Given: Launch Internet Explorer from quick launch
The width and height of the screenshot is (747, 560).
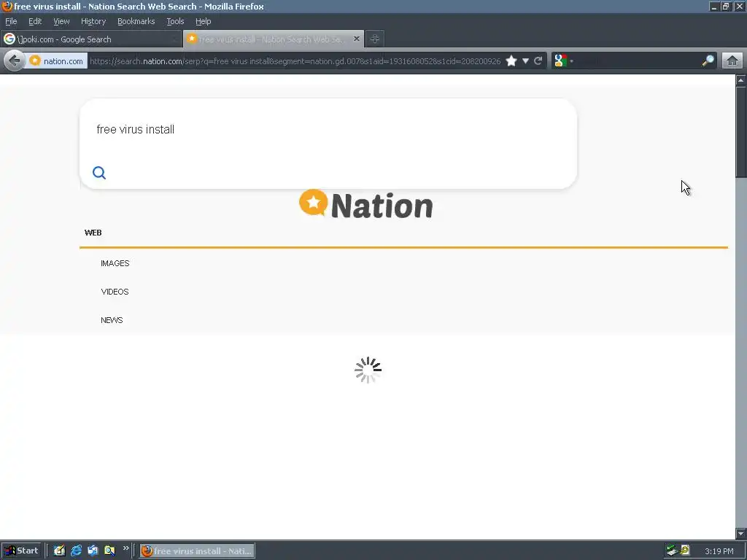Looking at the screenshot, I should [76, 551].
